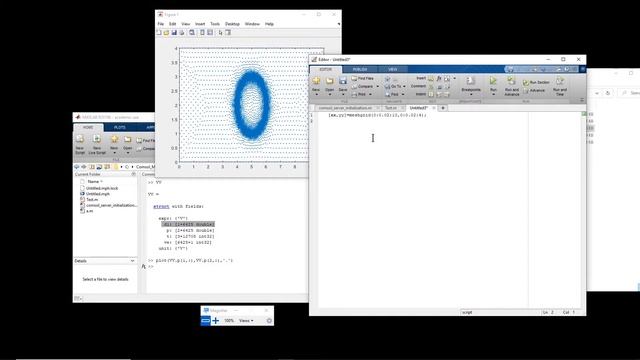Click the Open folder icon in the Editor toolstrip
This screenshot has width=640, height=360.
tap(329, 81)
